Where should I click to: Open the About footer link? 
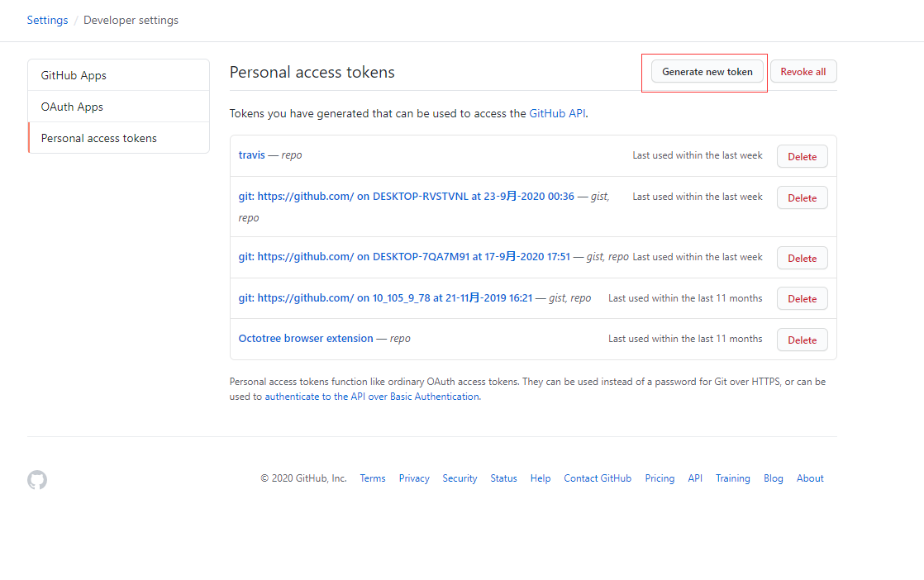pyautogui.click(x=810, y=478)
